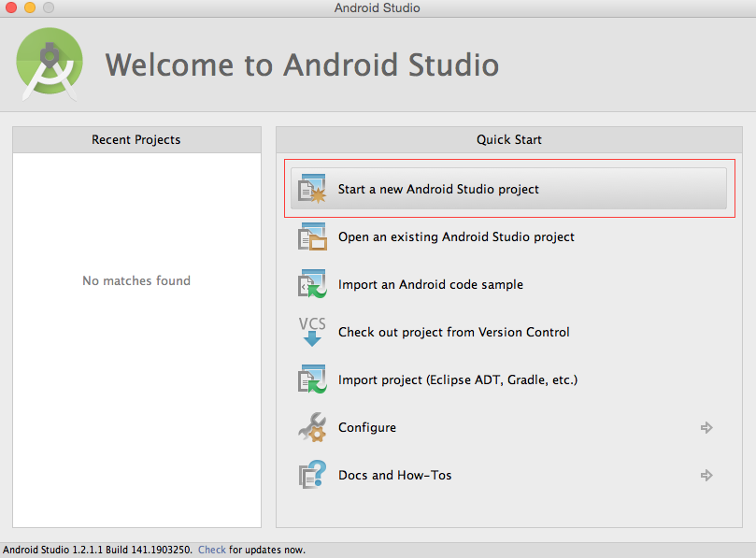Click the Android Studio window title
This screenshot has height=558, width=756.
pyautogui.click(x=377, y=7)
